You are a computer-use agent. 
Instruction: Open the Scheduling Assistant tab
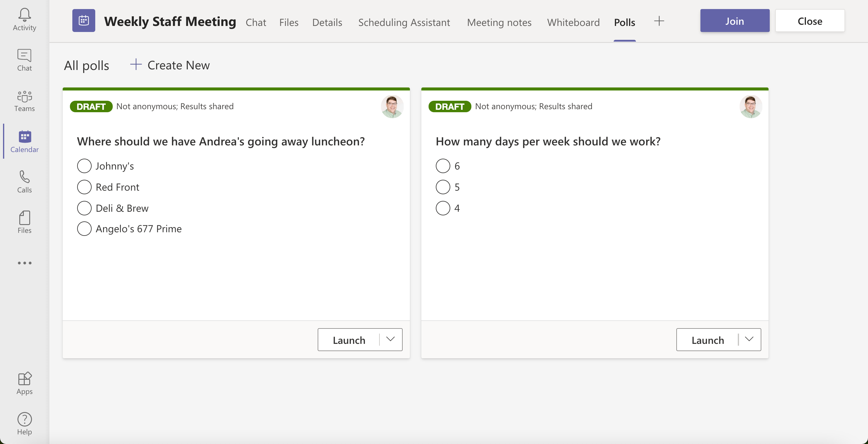click(404, 22)
